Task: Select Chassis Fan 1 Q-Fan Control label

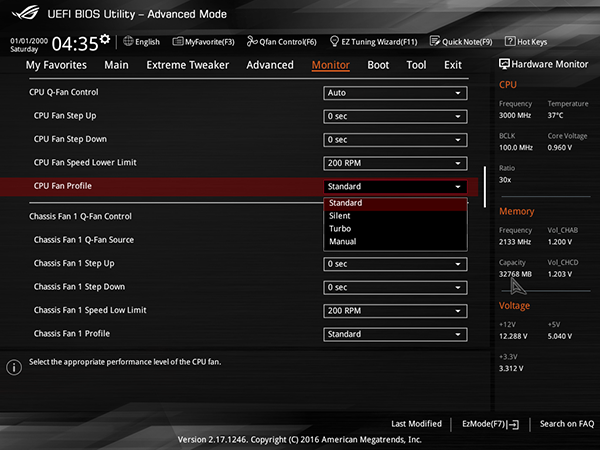Action: pyautogui.click(x=80, y=217)
